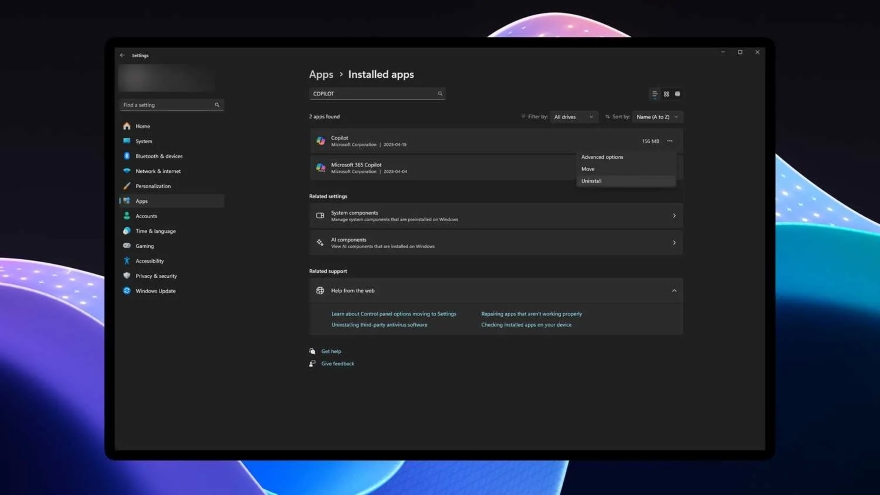This screenshot has height=495, width=880.
Task: Click the Copilot app icon
Action: (x=320, y=141)
